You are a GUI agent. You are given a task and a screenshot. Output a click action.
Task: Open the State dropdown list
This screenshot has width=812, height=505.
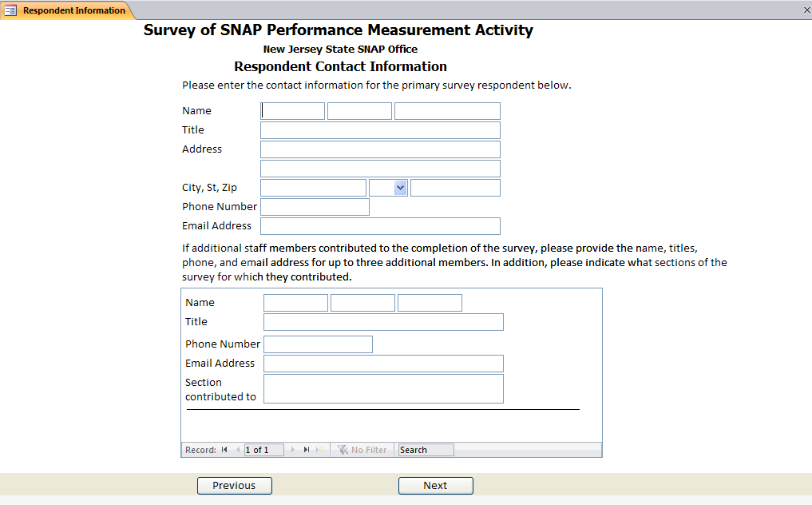[x=400, y=188]
